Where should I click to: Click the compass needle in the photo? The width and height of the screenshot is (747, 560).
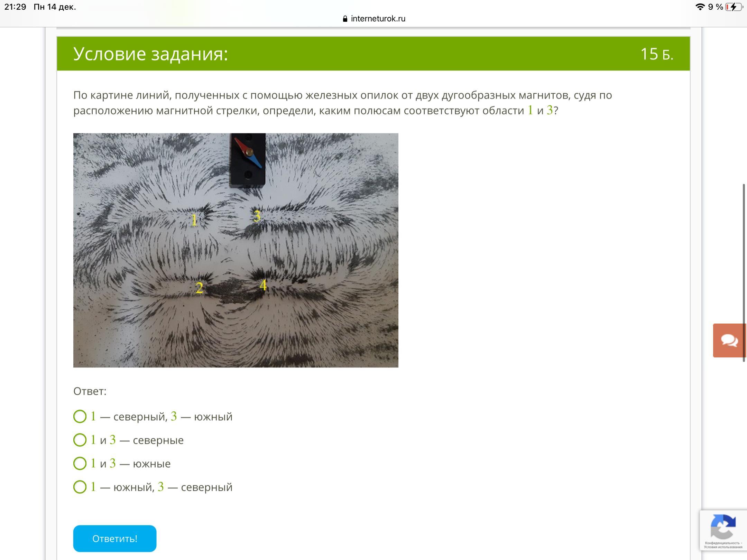pos(248,153)
